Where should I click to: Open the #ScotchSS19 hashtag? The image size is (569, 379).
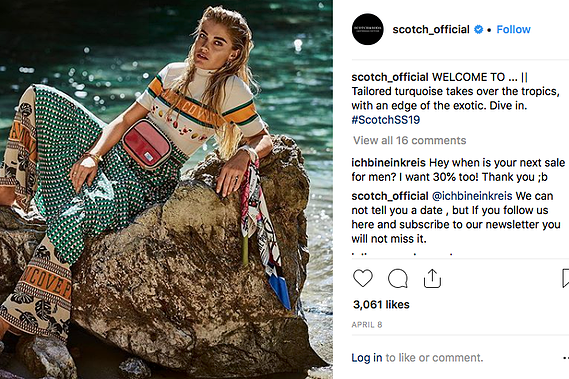385,120
